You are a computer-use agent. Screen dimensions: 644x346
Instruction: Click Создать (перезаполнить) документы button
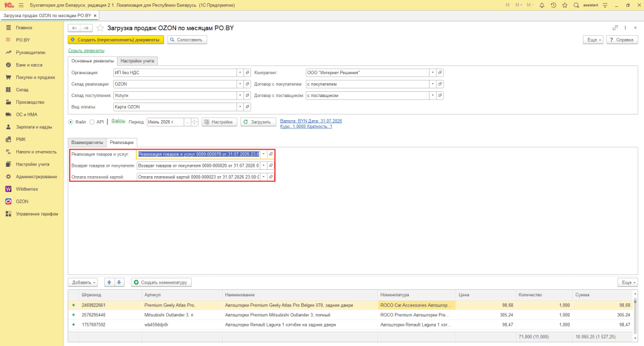point(116,40)
